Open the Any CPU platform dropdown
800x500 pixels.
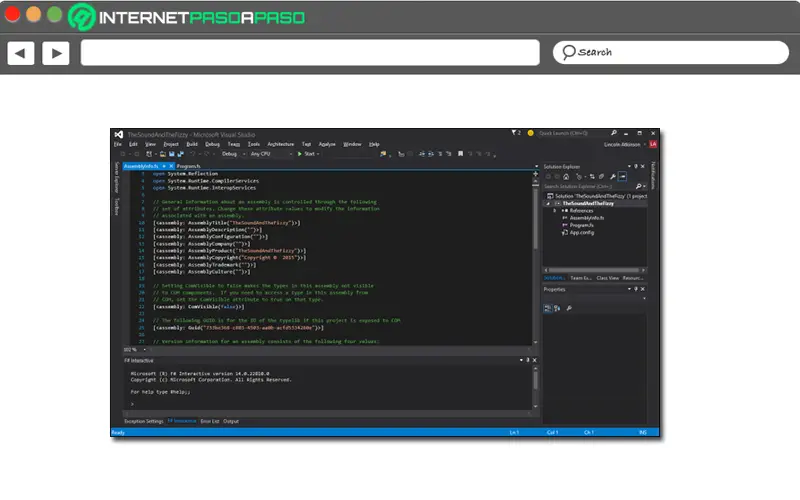tap(271, 154)
